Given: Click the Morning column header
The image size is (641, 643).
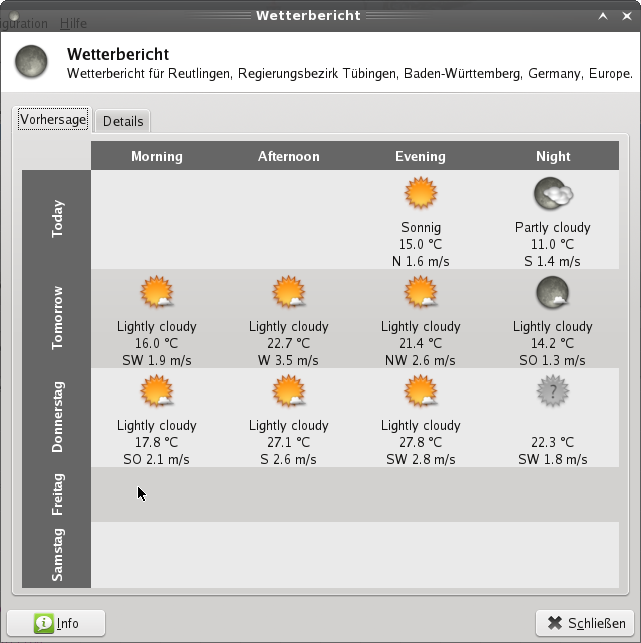Looking at the screenshot, I should [x=157, y=156].
